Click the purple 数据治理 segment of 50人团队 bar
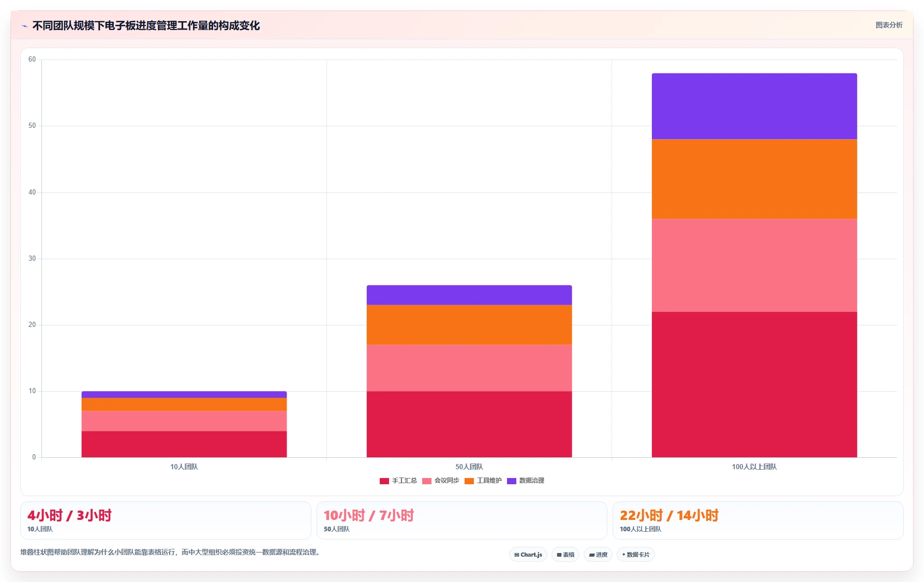This screenshot has height=582, width=924. [x=469, y=295]
